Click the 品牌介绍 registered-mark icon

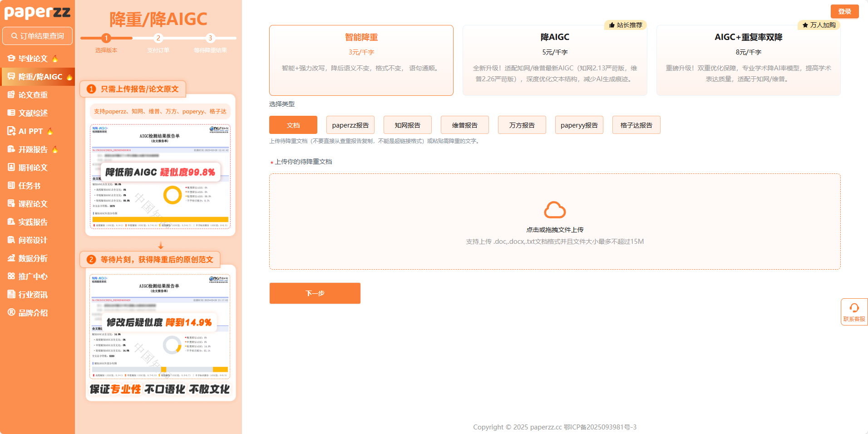(11, 312)
